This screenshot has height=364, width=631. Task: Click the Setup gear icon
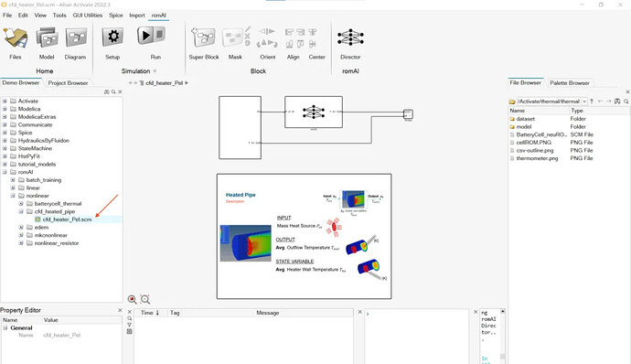(x=112, y=37)
